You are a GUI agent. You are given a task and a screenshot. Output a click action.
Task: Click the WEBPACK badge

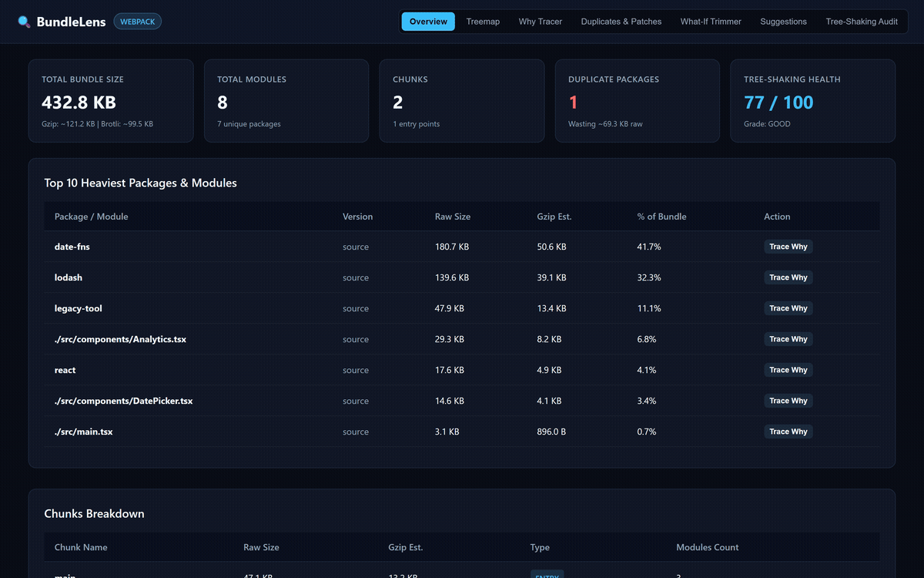click(x=137, y=22)
